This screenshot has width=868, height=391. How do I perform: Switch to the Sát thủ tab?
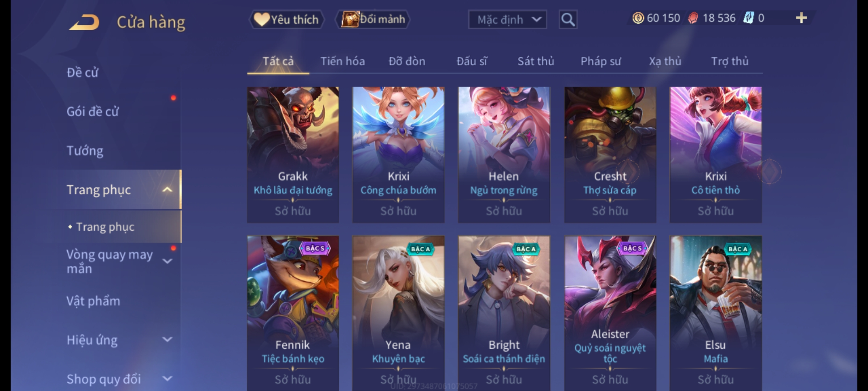coord(536,61)
